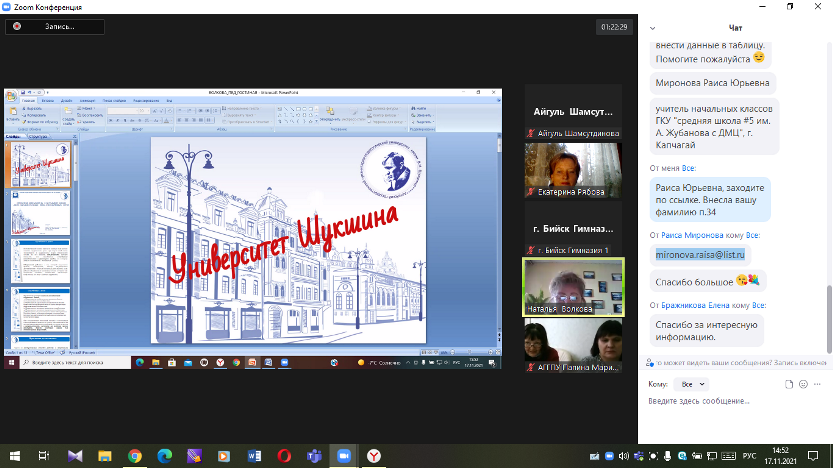Open Microsoft Word from the taskbar

[x=253, y=456]
